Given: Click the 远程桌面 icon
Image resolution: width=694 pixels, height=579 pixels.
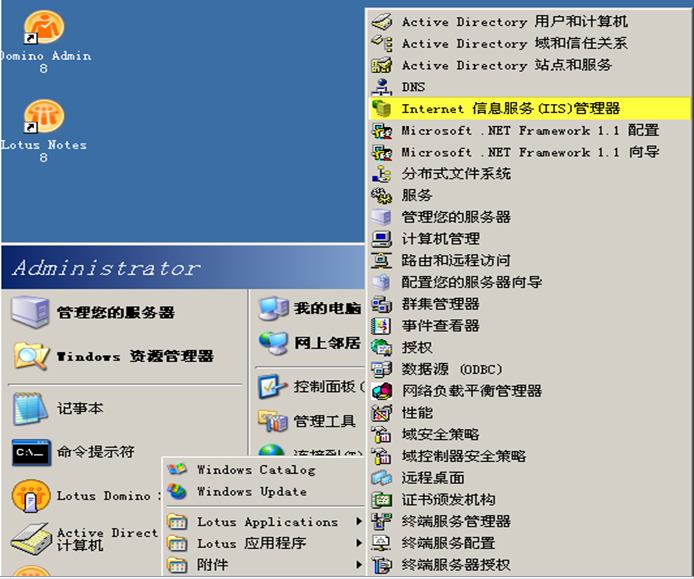Looking at the screenshot, I should [382, 478].
